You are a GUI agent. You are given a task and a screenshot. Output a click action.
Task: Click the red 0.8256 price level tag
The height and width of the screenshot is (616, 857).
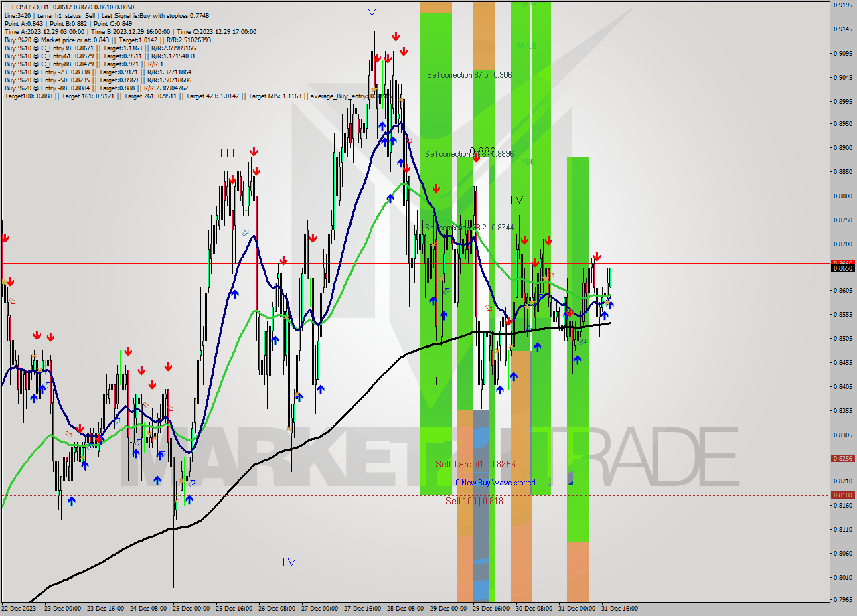pyautogui.click(x=842, y=459)
